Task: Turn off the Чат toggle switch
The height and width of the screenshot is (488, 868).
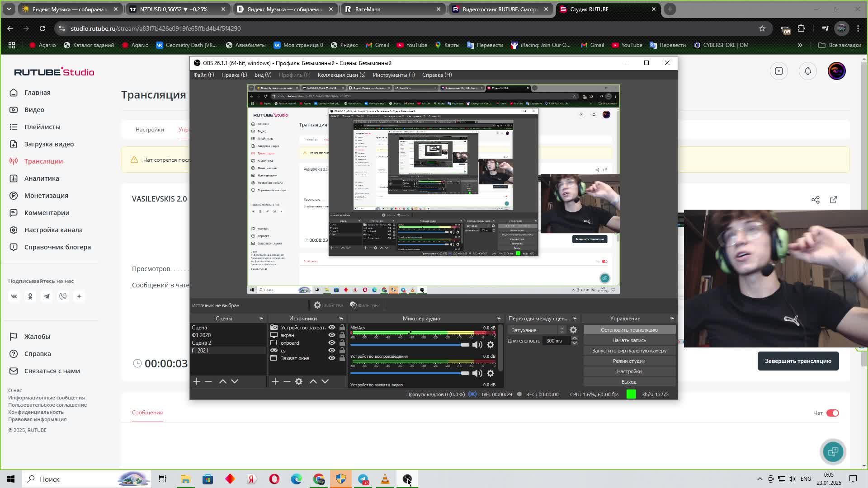Action: pyautogui.click(x=832, y=413)
